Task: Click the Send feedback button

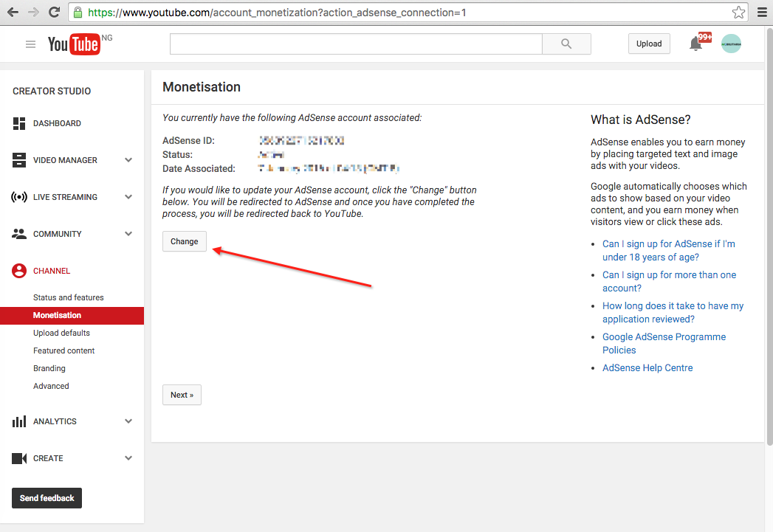Action: tap(47, 498)
